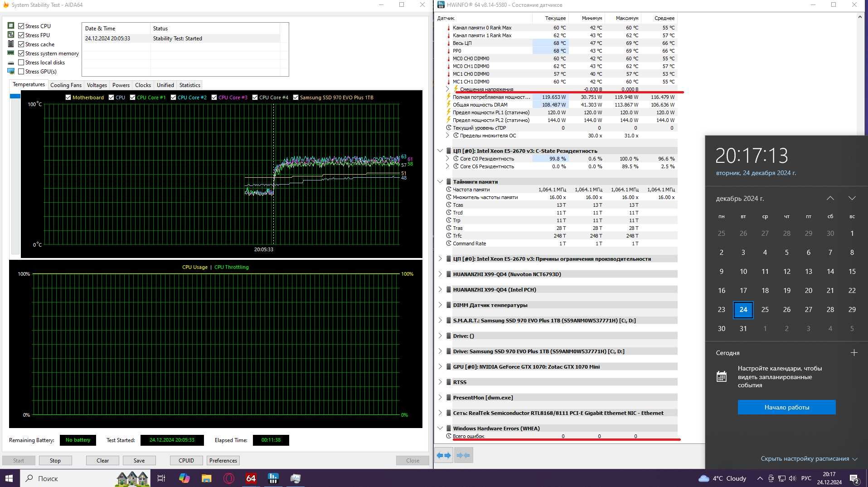
Task: Click the HWiNFO sensor list scroll-up arrow
Action: pyautogui.click(x=860, y=17)
